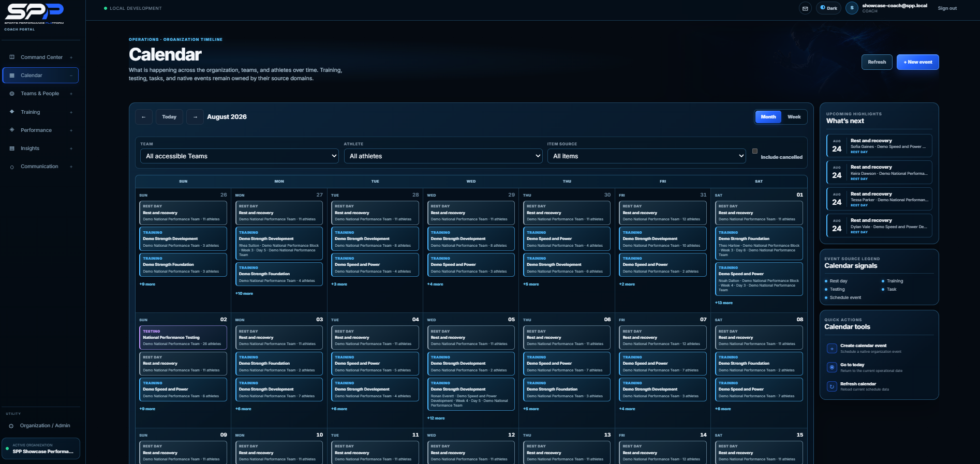The width and height of the screenshot is (980, 464).
Task: Collapse Calendar submenu minus
Action: pos(71,76)
